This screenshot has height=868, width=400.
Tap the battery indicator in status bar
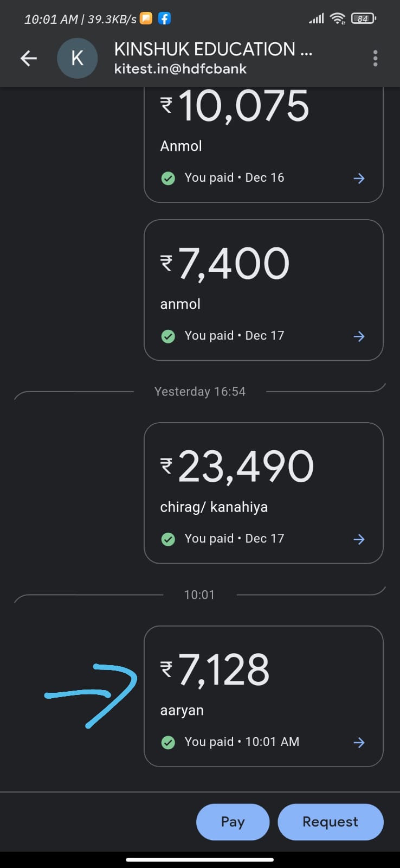(x=363, y=18)
